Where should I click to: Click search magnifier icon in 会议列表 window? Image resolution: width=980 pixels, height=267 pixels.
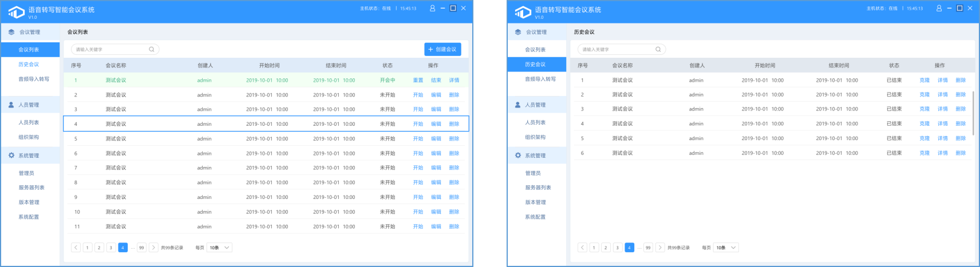coord(152,49)
